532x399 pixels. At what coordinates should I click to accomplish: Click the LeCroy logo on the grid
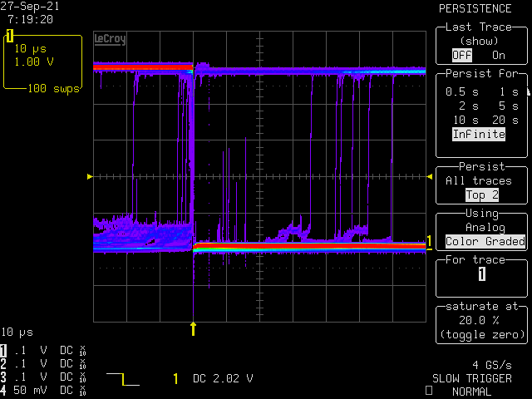tap(111, 38)
